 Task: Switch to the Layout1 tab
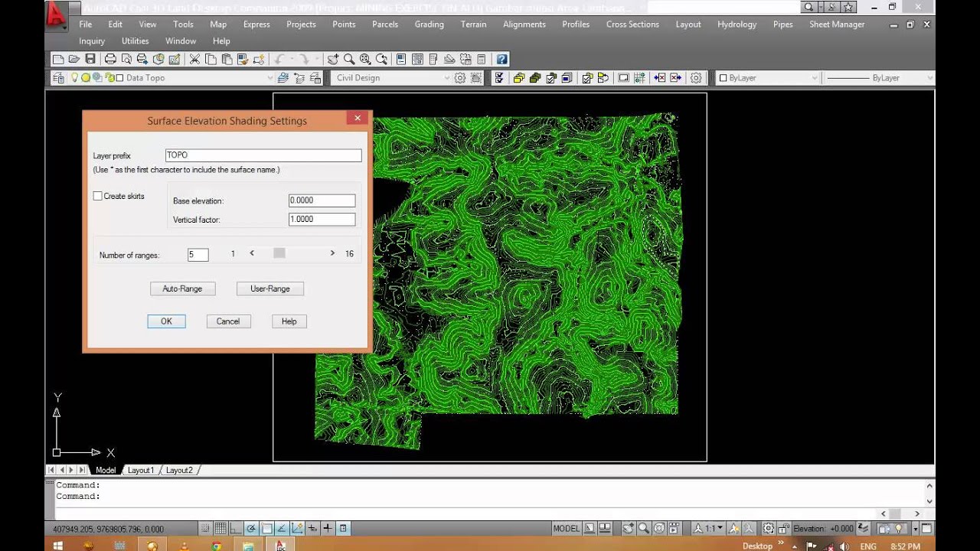tap(141, 470)
